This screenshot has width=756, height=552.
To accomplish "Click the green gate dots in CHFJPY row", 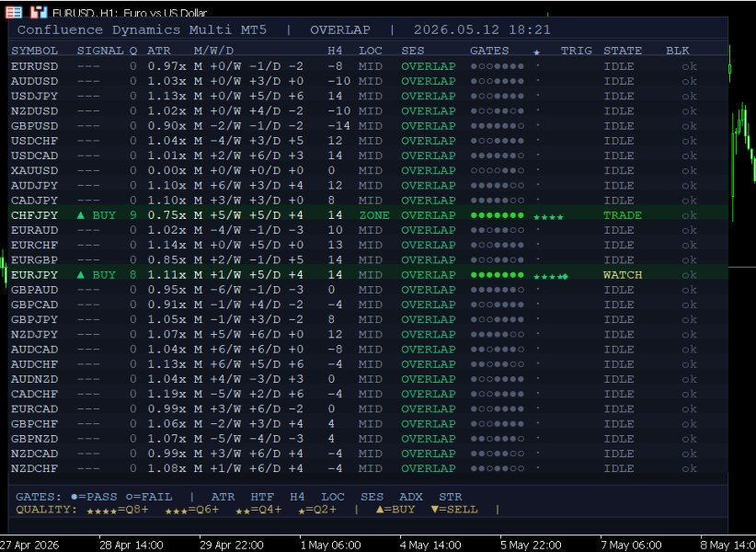I will (x=497, y=215).
